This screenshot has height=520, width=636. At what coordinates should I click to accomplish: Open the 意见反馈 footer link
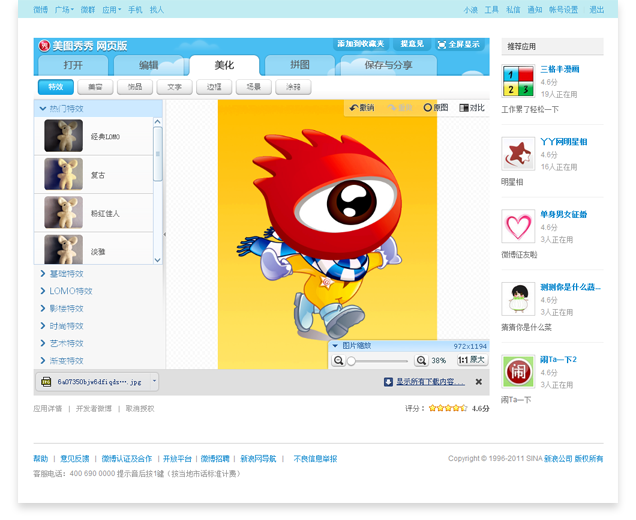pyautogui.click(x=75, y=459)
